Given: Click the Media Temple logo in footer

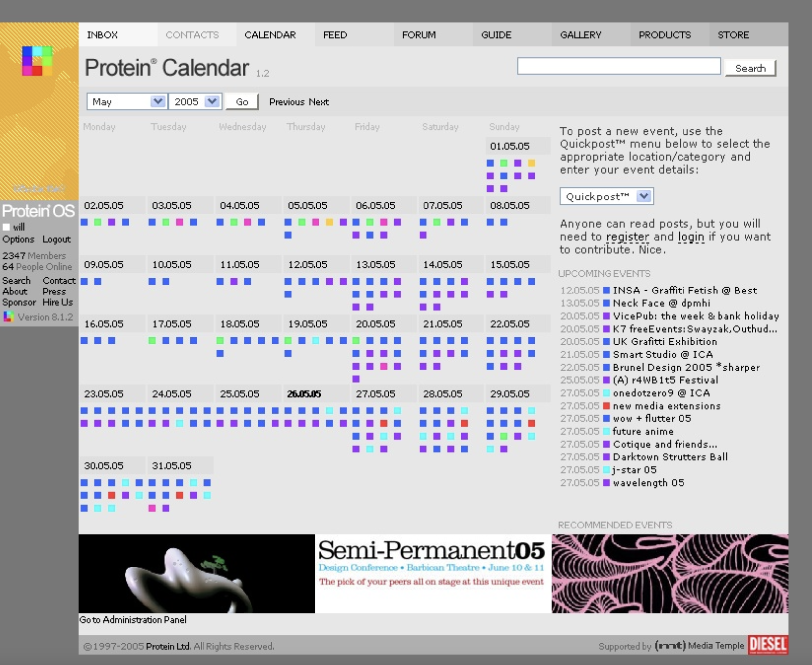Looking at the screenshot, I should click(x=699, y=646).
